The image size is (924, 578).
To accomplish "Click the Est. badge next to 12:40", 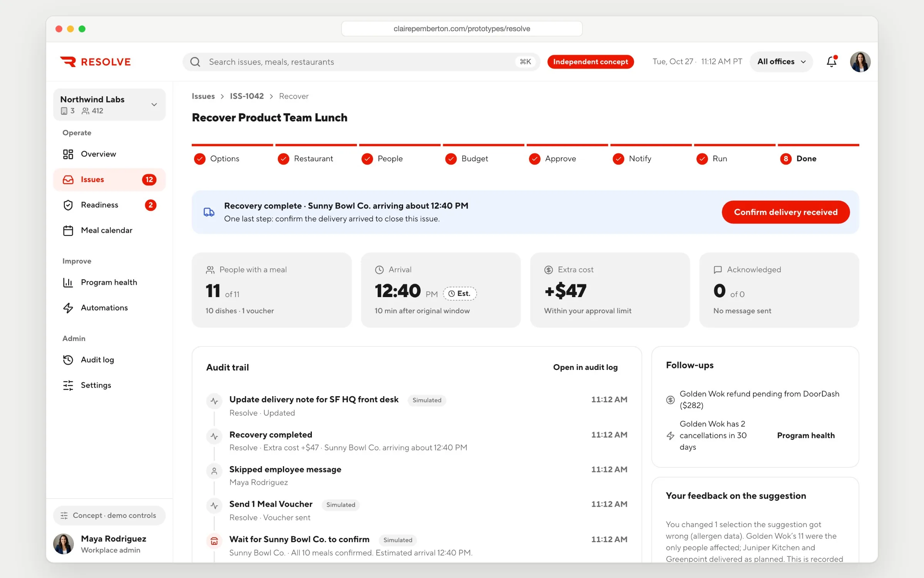I will pos(460,294).
